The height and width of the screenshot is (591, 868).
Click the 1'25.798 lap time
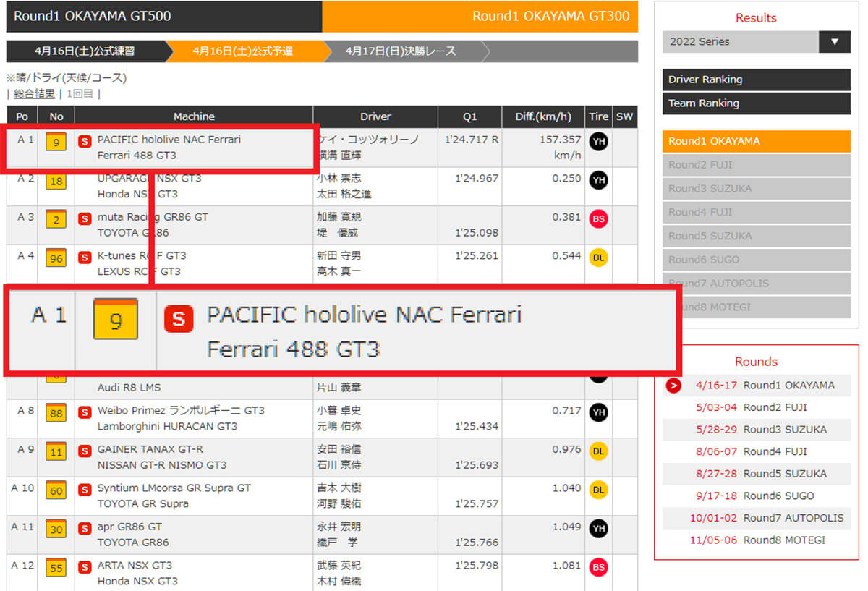(x=477, y=566)
